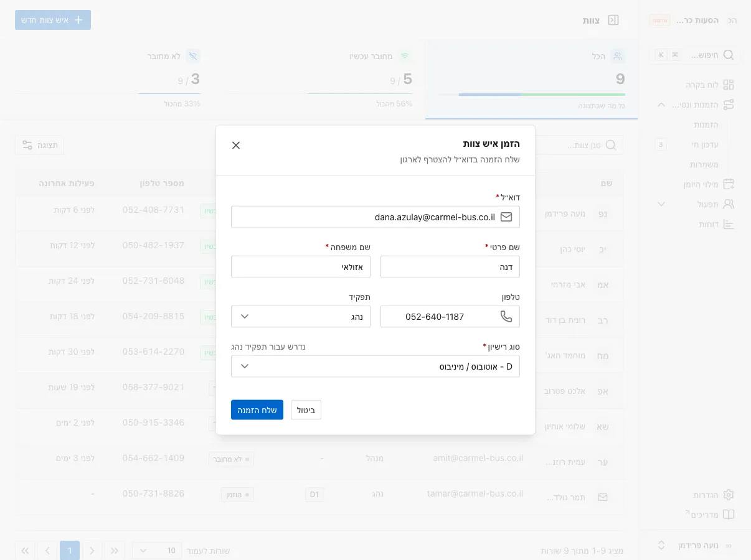Click the single-right chevron pagination button
This screenshot has height=560, width=751.
tap(92, 551)
